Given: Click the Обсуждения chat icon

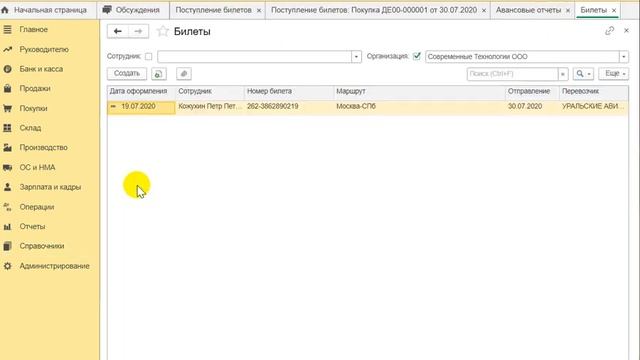Looking at the screenshot, I should tap(107, 10).
